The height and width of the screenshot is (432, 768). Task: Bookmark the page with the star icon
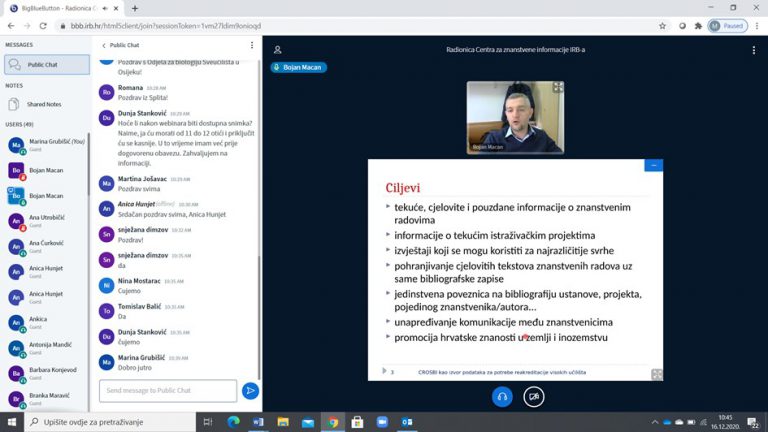click(663, 25)
